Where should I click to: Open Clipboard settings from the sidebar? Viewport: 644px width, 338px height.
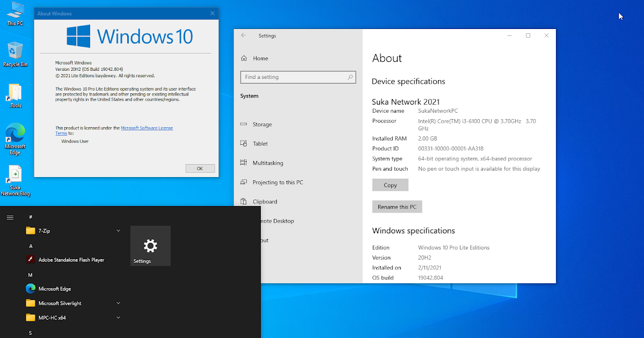point(266,201)
